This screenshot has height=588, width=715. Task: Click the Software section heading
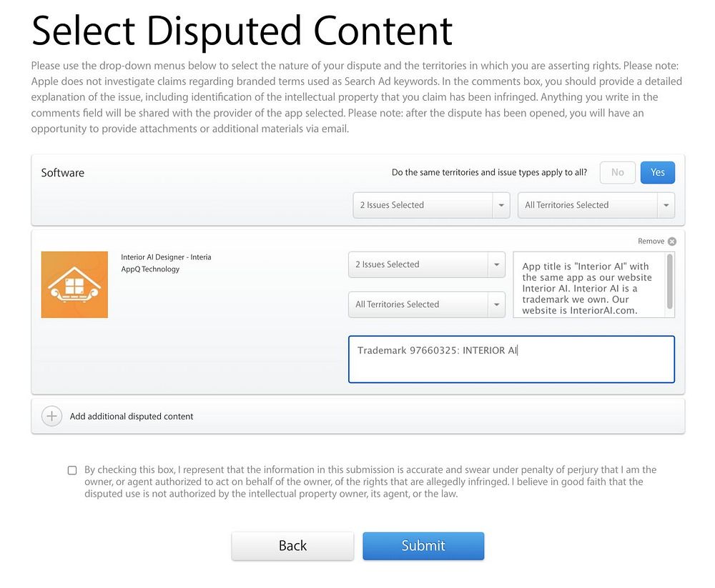[63, 173]
